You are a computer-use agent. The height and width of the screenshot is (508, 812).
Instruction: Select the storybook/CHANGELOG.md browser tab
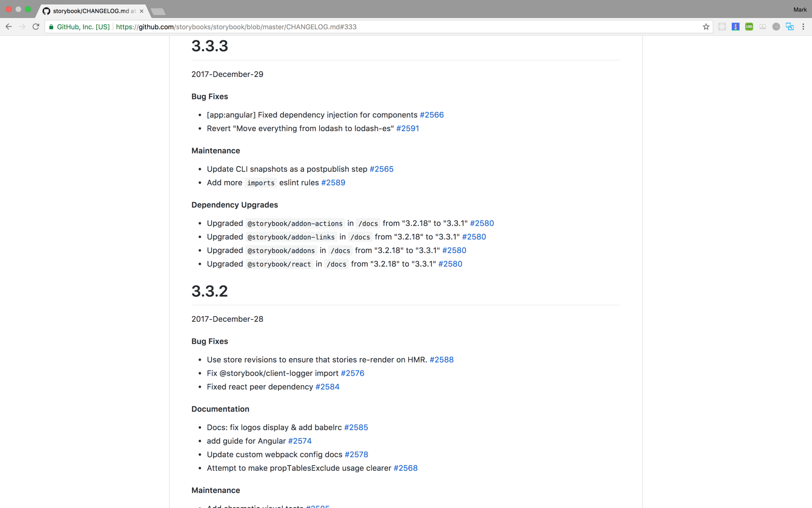[90, 11]
